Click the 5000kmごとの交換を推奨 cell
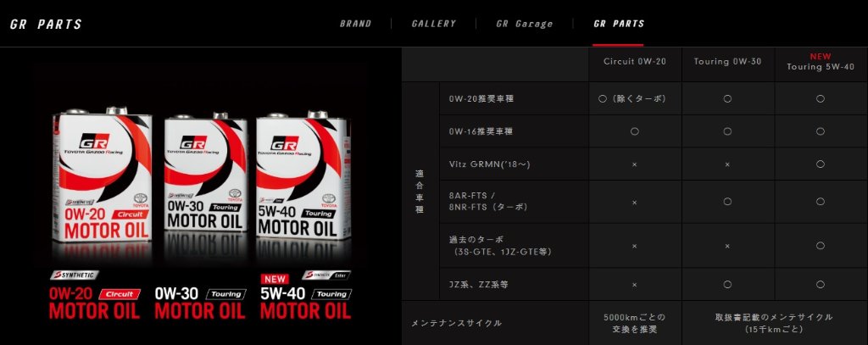This screenshot has height=345, width=868. coord(634,324)
